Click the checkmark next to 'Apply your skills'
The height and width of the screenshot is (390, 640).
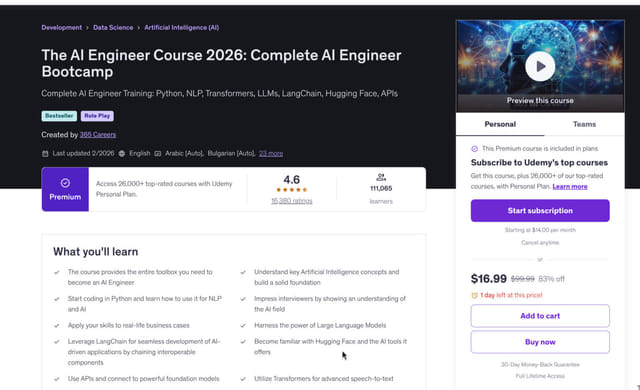tap(57, 326)
